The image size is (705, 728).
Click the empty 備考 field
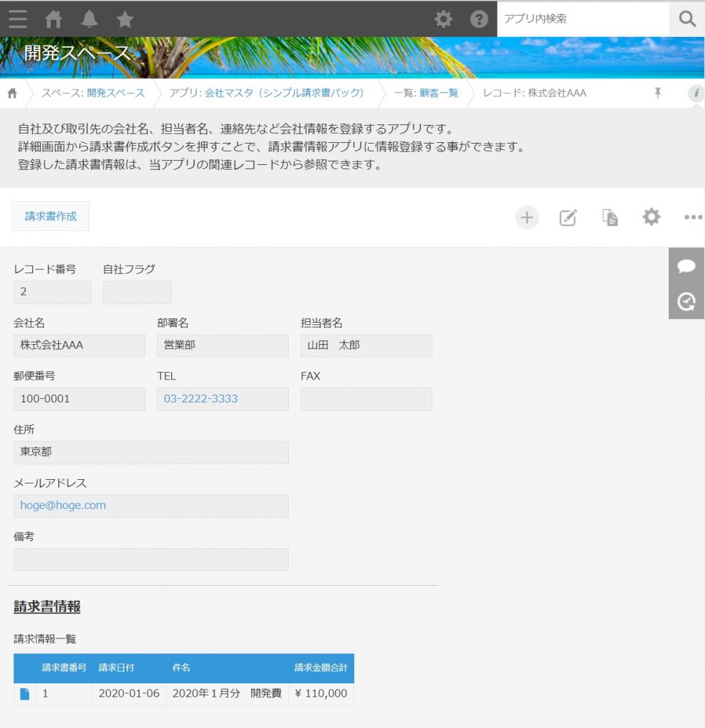[151, 559]
